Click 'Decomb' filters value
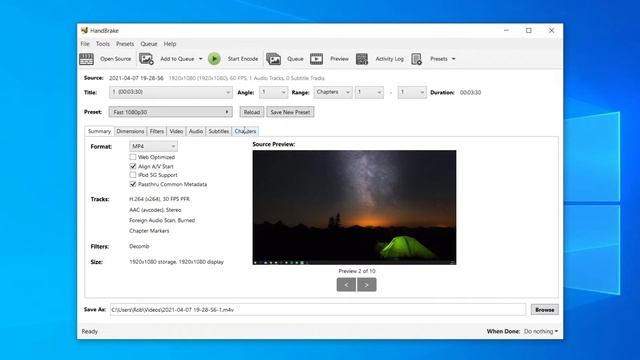 point(139,247)
